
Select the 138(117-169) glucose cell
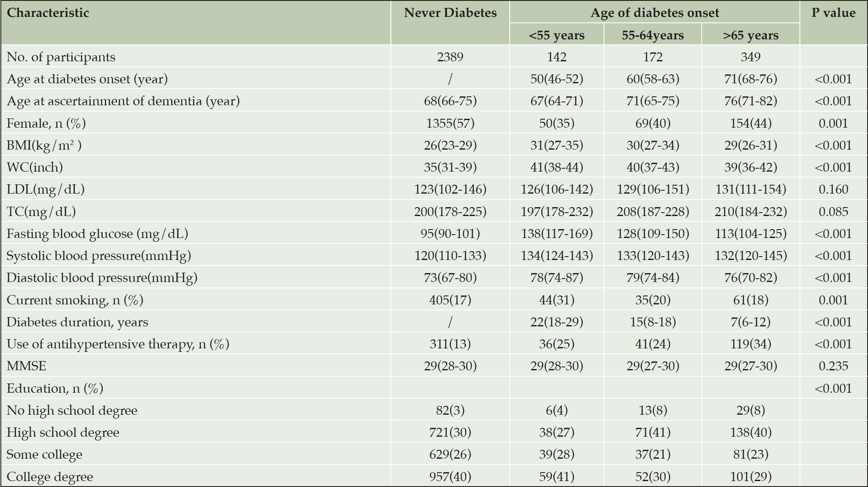click(x=557, y=234)
